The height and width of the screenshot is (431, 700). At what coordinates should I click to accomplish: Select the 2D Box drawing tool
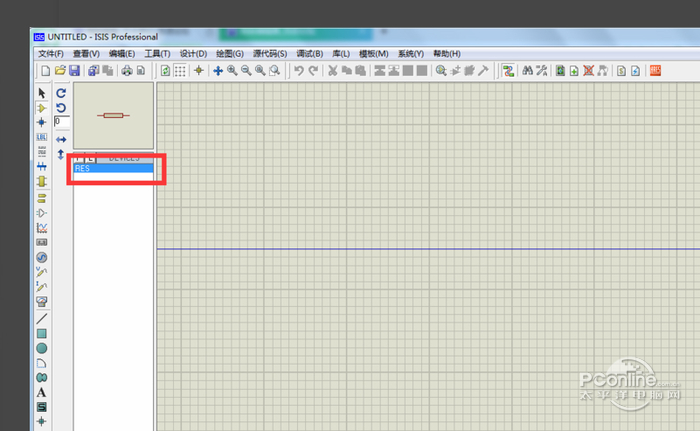(x=42, y=333)
